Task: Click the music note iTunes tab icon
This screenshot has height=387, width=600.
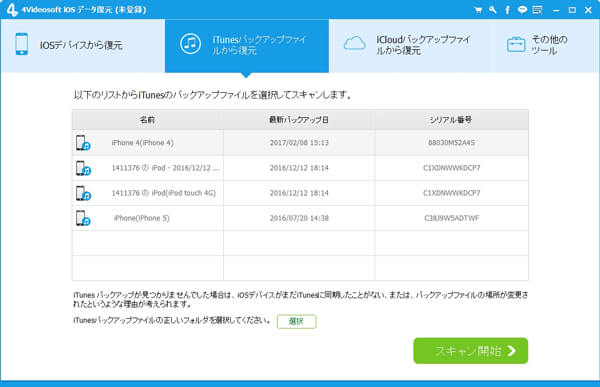Action: click(190, 44)
